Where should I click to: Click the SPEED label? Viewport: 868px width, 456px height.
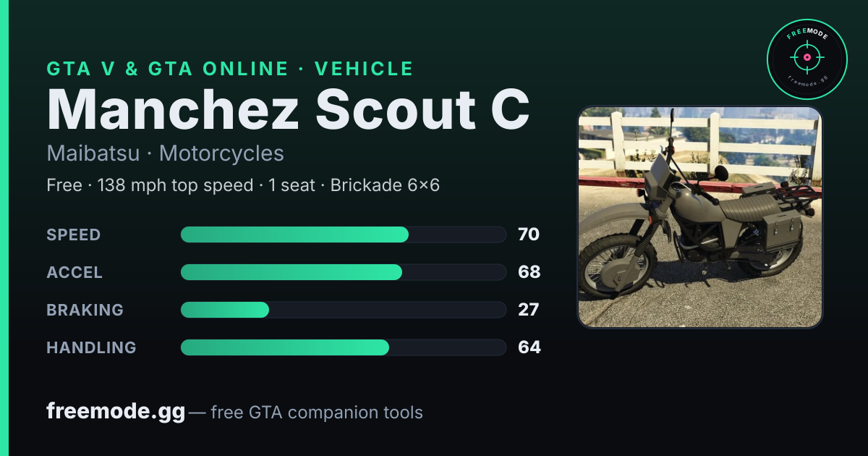(74, 235)
